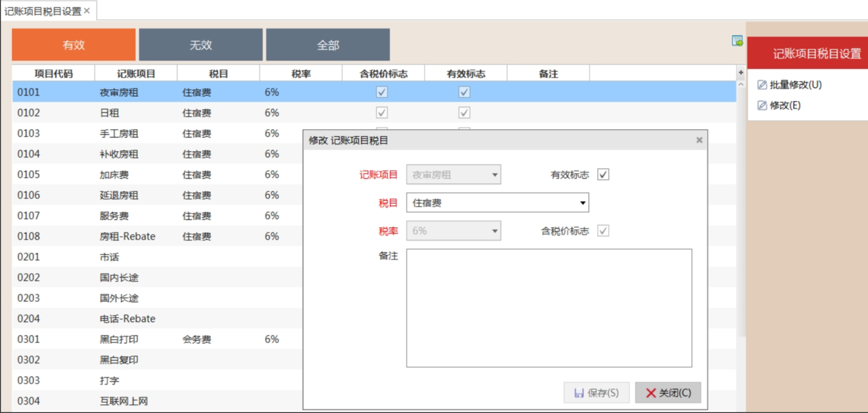Close the 记账项目税目设置 tab via its x
The width and height of the screenshot is (868, 413).
pyautogui.click(x=87, y=11)
